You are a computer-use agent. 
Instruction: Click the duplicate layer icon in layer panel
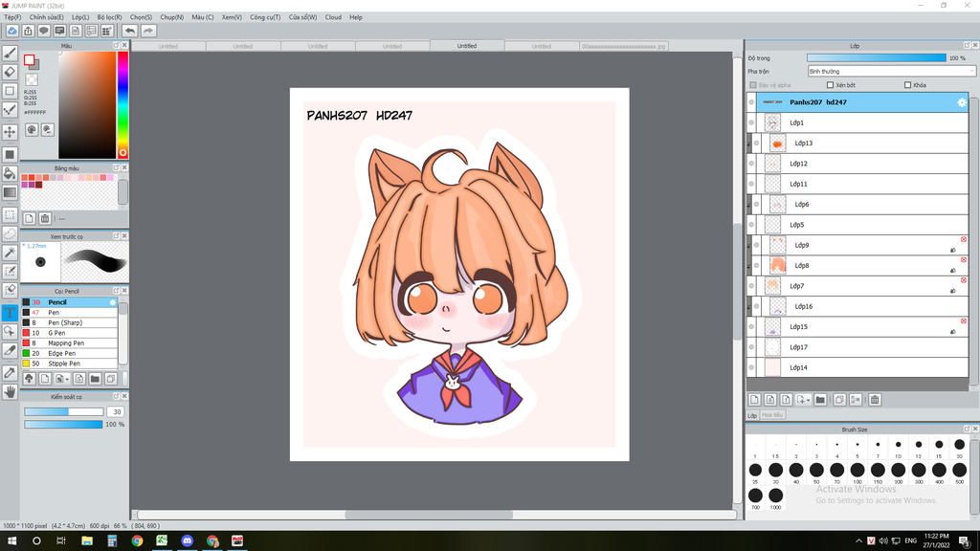coord(839,400)
